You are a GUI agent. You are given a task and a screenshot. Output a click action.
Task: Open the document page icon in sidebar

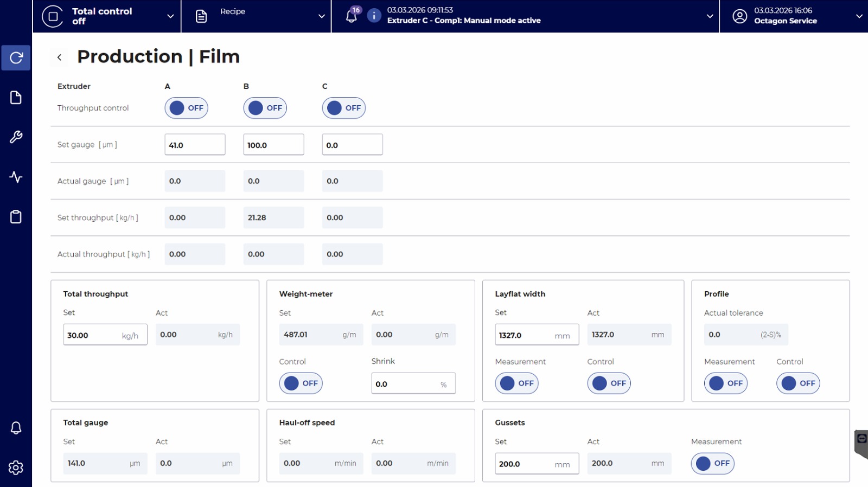(16, 98)
